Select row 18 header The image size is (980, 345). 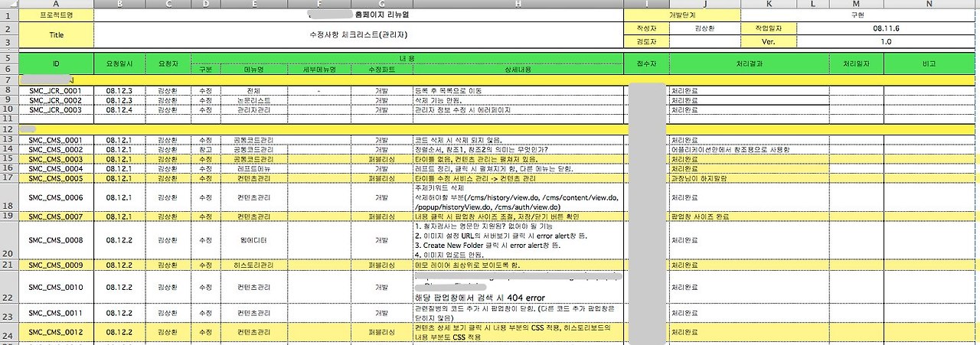pyautogui.click(x=8, y=197)
